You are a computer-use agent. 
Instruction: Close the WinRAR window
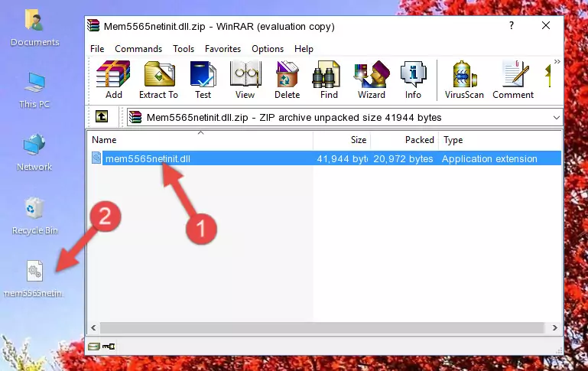(x=546, y=25)
